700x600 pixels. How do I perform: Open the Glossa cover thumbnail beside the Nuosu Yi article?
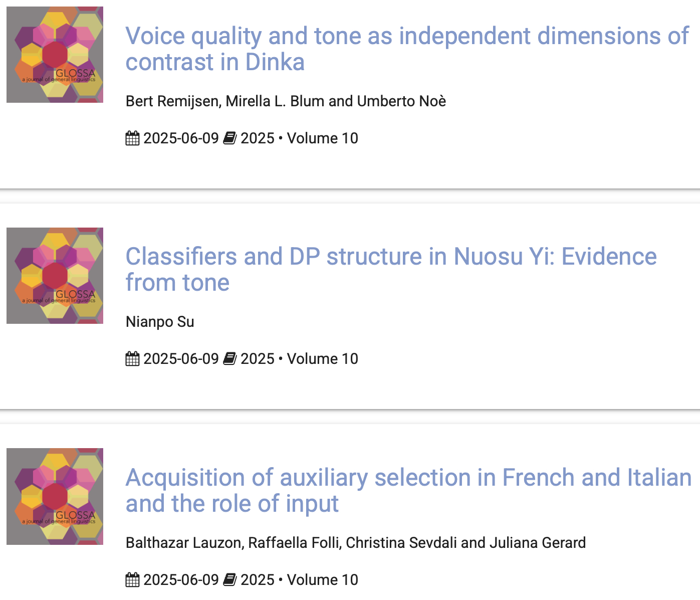(55, 276)
